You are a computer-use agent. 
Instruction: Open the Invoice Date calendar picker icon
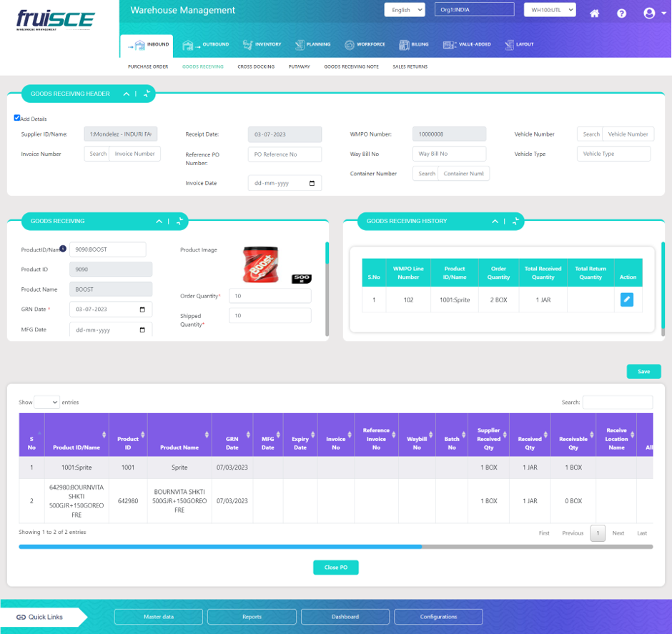(312, 184)
